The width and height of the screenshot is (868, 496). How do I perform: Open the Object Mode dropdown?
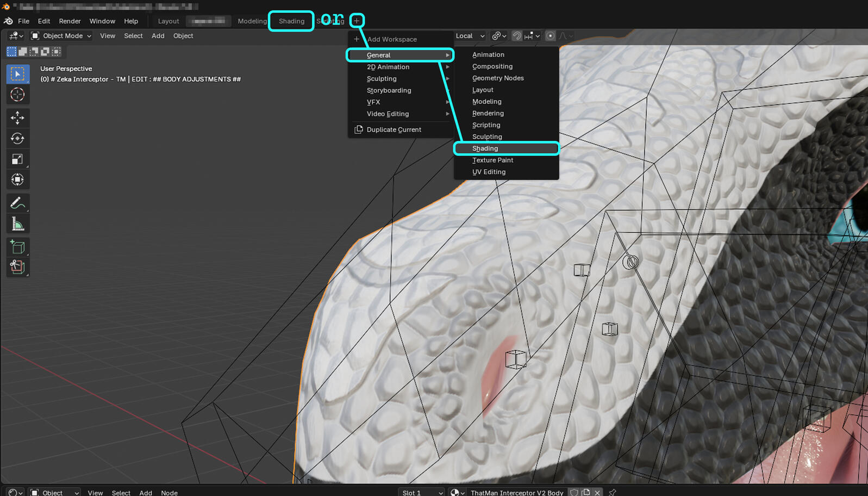pos(61,36)
